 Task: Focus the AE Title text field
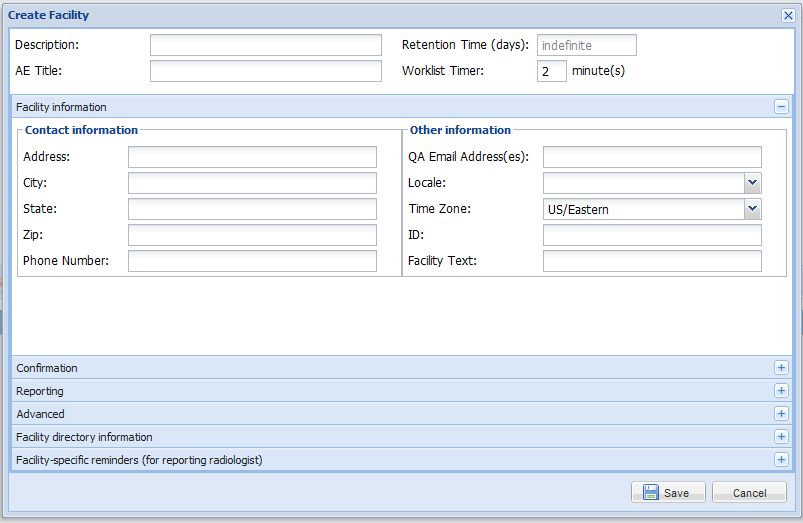[266, 71]
